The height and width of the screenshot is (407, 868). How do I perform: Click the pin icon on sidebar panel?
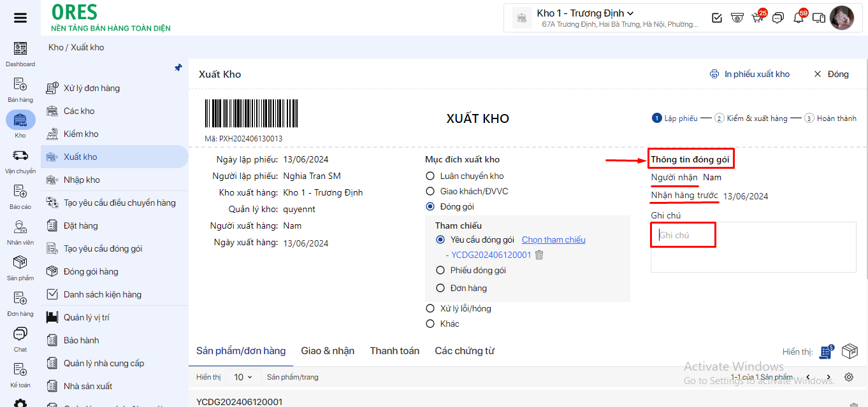(178, 68)
